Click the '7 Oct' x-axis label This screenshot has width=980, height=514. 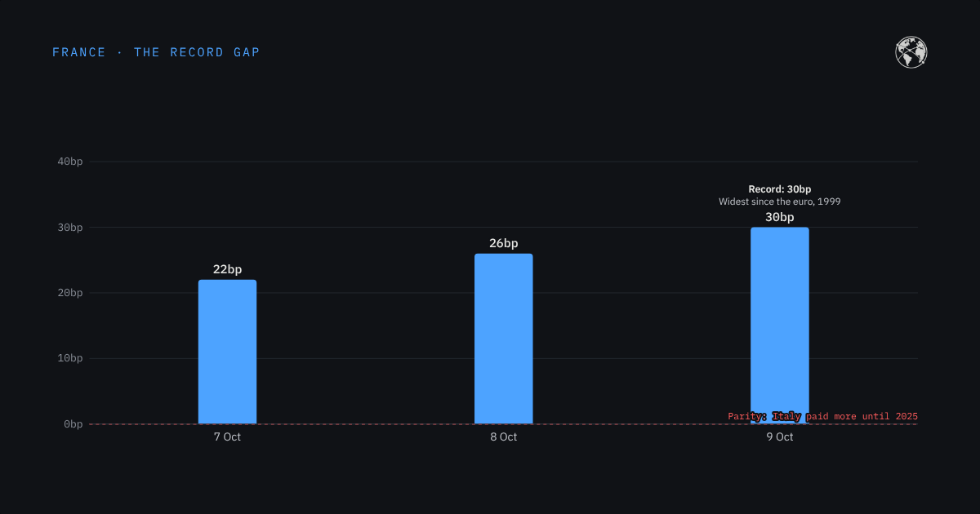[227, 437]
